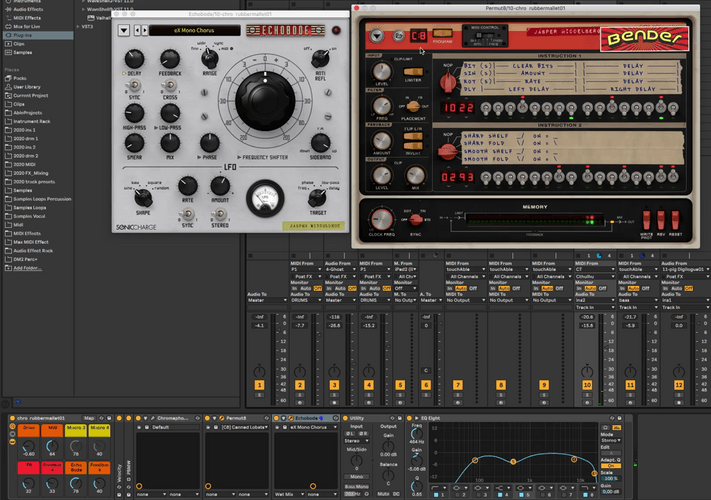Open the Permut8 main menu arrow button
This screenshot has width=711, height=500.
[377, 35]
